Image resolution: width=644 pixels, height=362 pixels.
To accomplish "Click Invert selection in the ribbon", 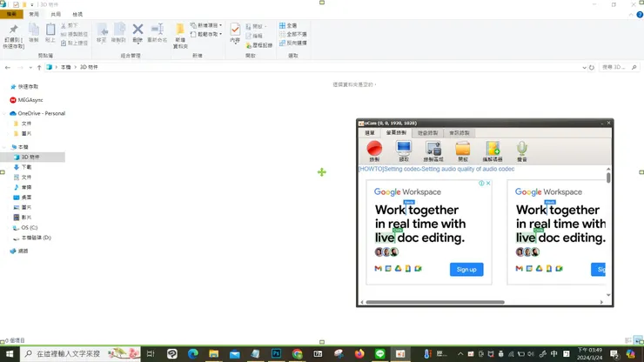I will [292, 43].
